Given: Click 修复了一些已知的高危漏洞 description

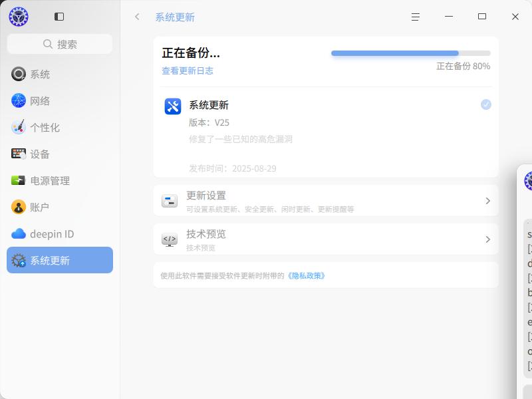Looking at the screenshot, I should tap(241, 139).
